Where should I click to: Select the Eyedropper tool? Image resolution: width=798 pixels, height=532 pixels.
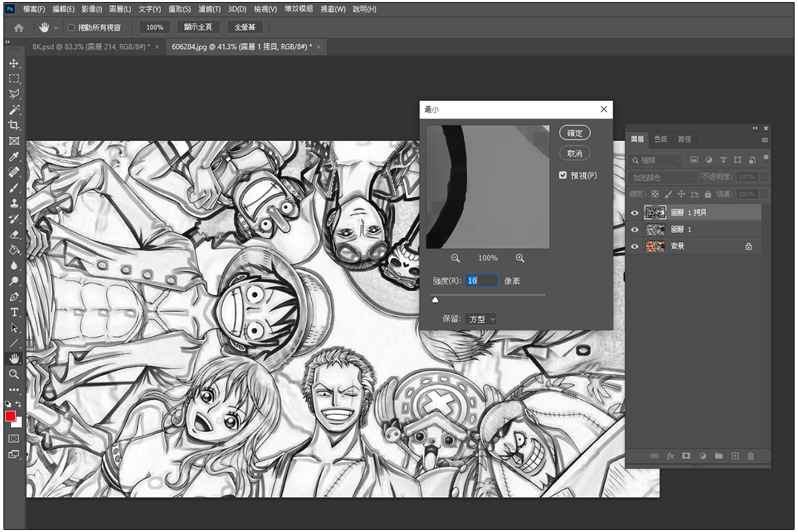[14, 156]
